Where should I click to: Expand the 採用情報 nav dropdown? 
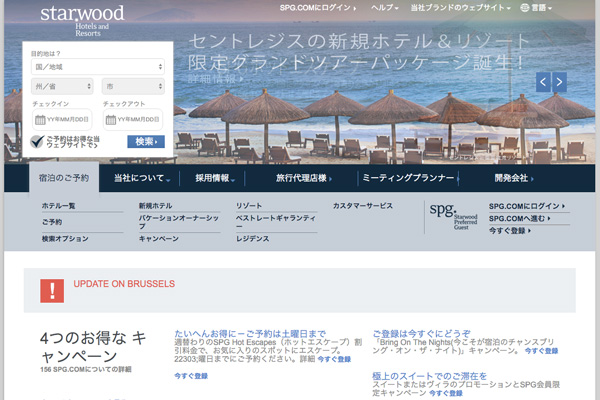[x=215, y=178]
